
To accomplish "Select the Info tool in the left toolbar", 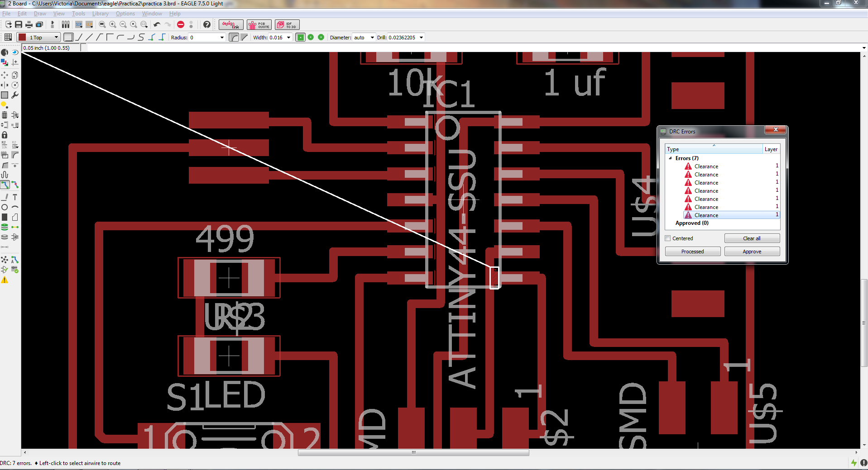I will (x=5, y=52).
